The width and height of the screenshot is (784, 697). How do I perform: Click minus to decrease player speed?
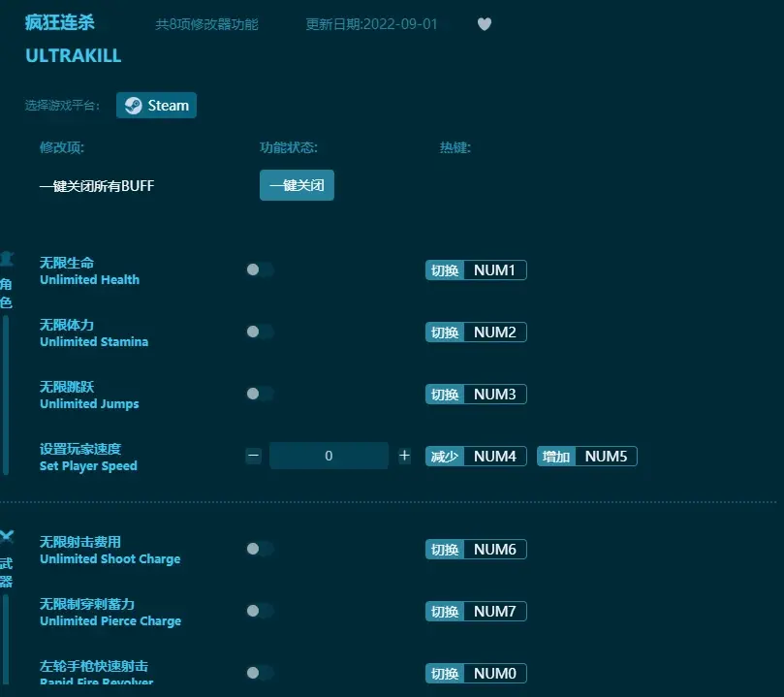pos(254,456)
